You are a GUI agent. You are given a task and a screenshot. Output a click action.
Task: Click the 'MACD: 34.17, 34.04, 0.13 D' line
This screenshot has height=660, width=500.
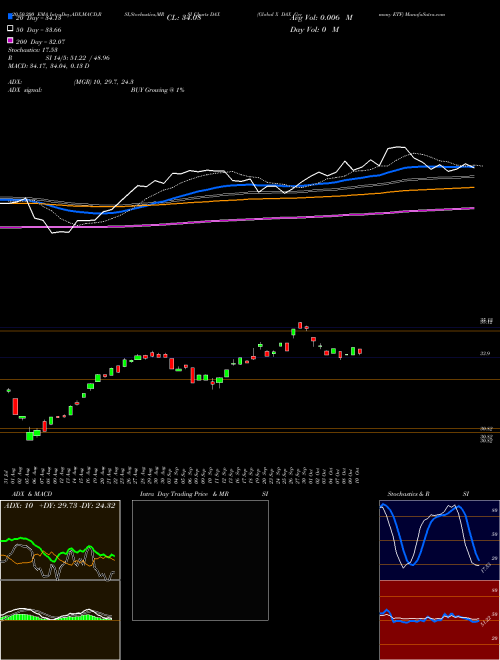(48, 66)
